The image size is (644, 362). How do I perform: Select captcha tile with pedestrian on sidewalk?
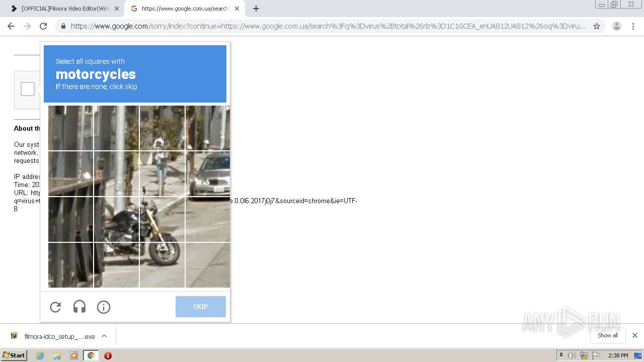[x=162, y=173]
